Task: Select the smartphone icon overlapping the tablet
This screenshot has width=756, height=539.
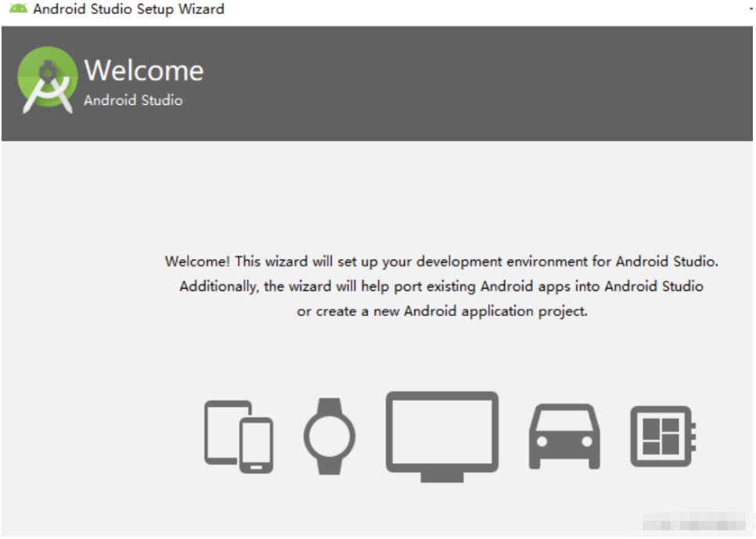Action: 256,445
